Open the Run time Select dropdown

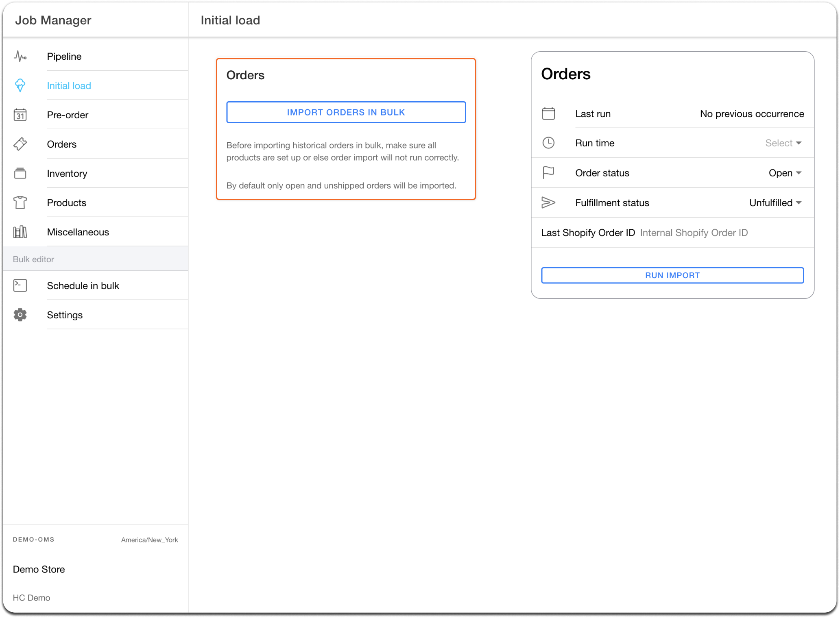[x=783, y=143]
